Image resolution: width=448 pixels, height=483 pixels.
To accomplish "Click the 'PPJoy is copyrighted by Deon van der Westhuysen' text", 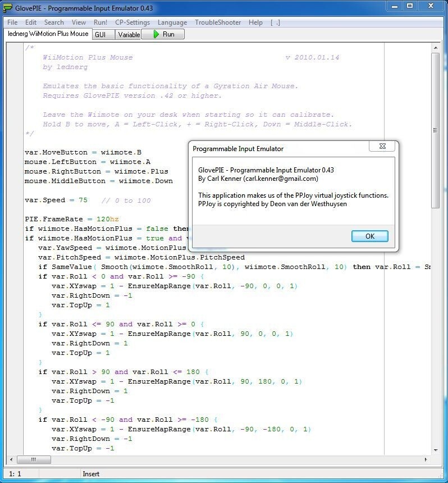I will coord(272,204).
